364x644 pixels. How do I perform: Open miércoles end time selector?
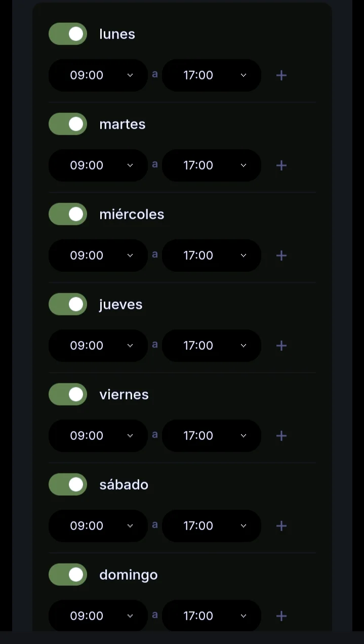(212, 256)
